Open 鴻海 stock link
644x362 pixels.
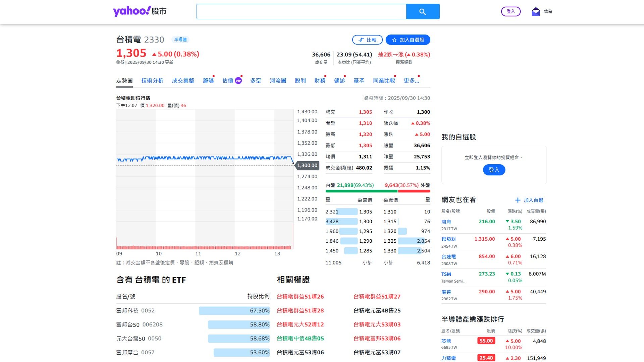point(446,222)
